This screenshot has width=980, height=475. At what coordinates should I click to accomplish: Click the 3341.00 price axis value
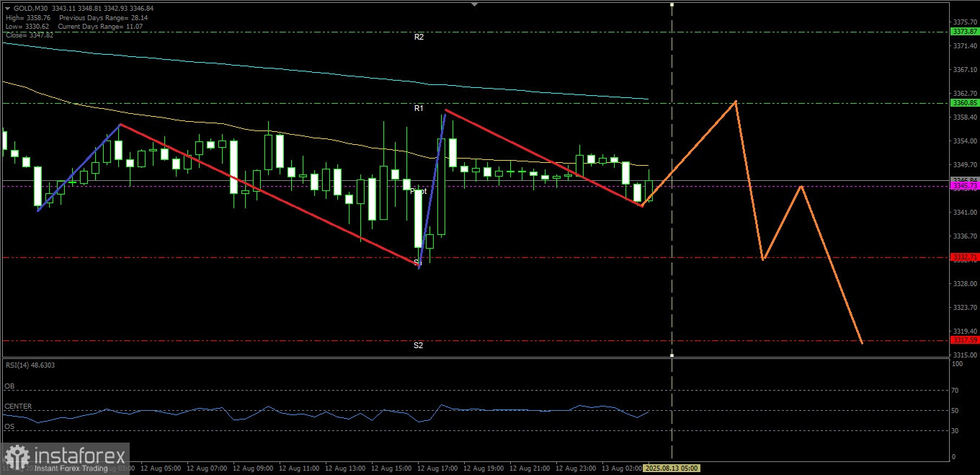(965, 213)
